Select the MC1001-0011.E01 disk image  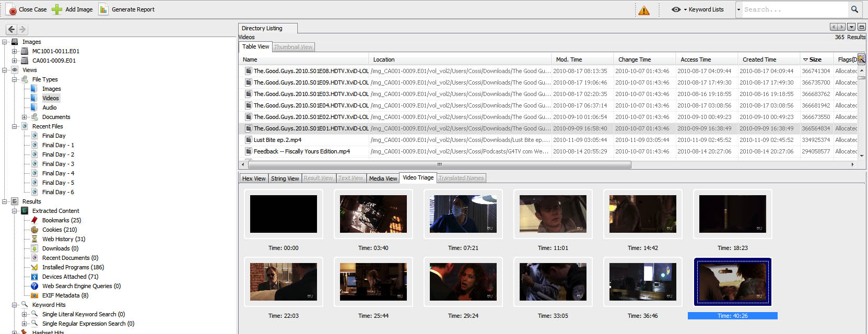click(56, 51)
